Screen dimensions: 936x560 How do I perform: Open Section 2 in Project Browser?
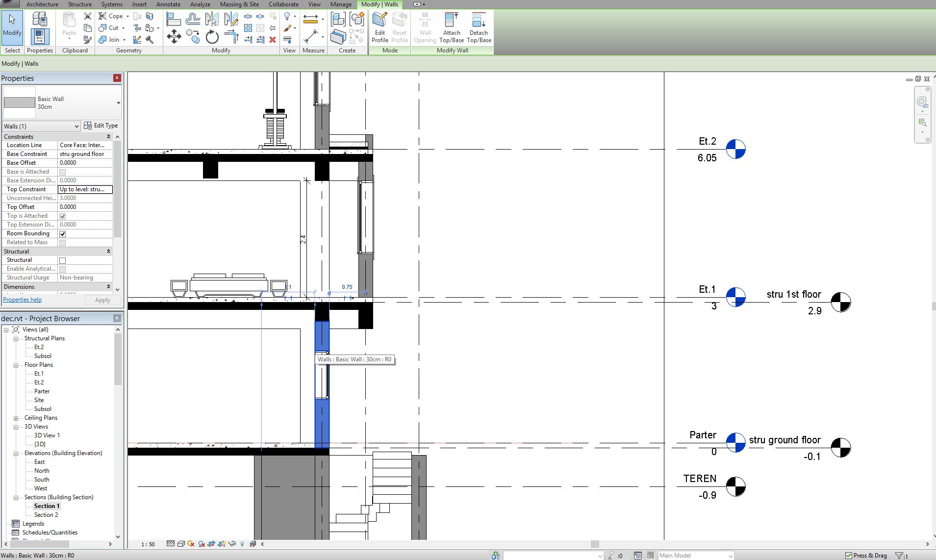pyautogui.click(x=46, y=515)
